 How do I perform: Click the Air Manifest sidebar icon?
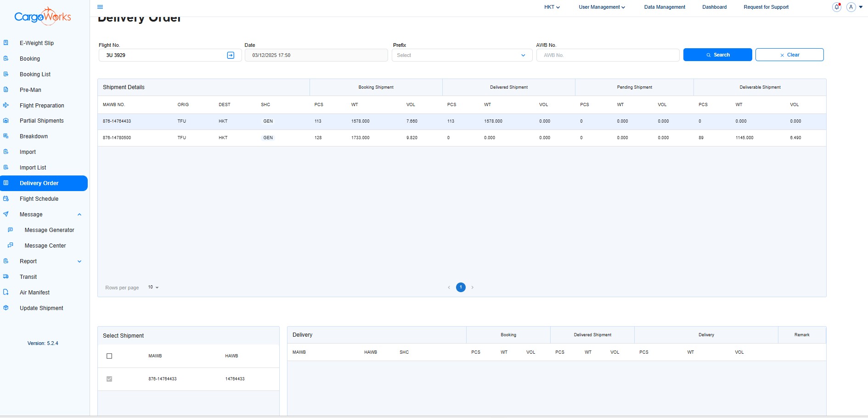coord(6,292)
